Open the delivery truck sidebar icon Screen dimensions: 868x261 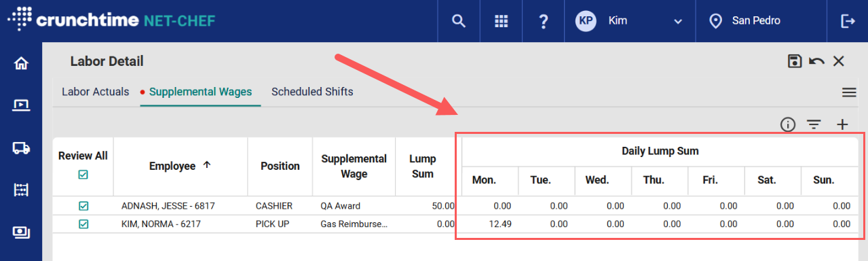21,147
